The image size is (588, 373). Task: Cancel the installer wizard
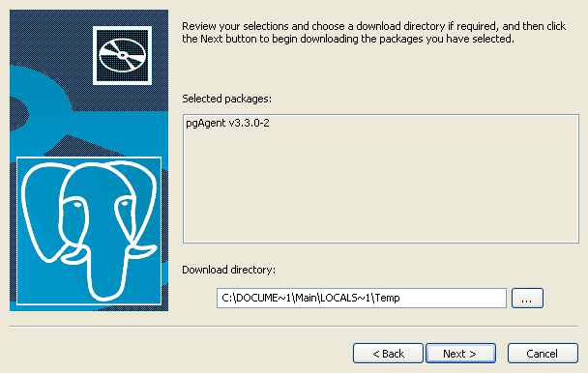pyautogui.click(x=543, y=353)
